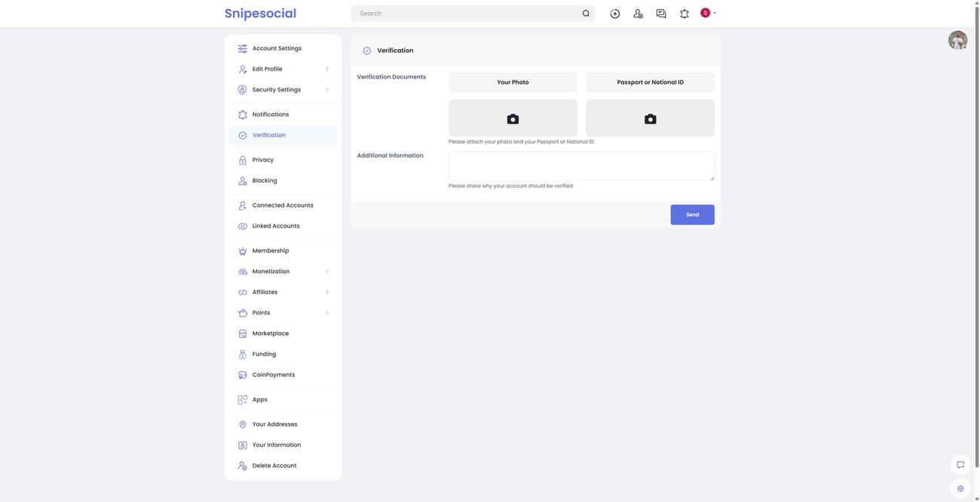
Task: Select Verification in the sidebar
Action: pos(283,136)
